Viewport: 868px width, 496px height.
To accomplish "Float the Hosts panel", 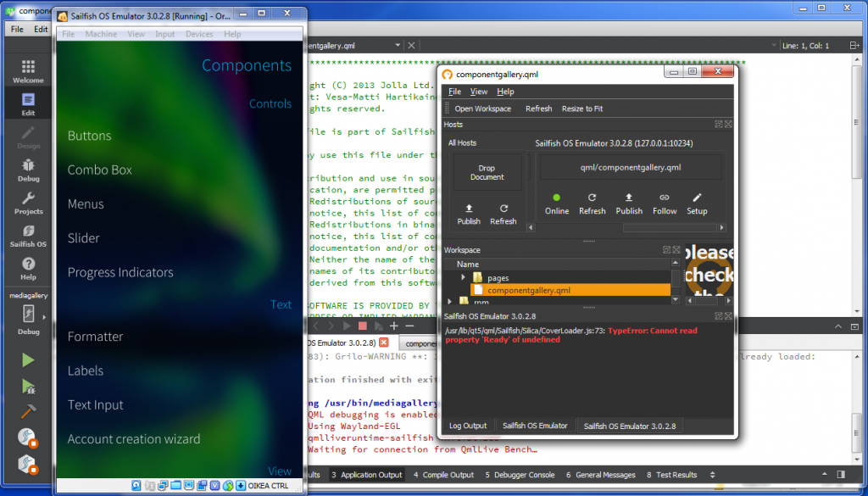I will click(x=719, y=125).
